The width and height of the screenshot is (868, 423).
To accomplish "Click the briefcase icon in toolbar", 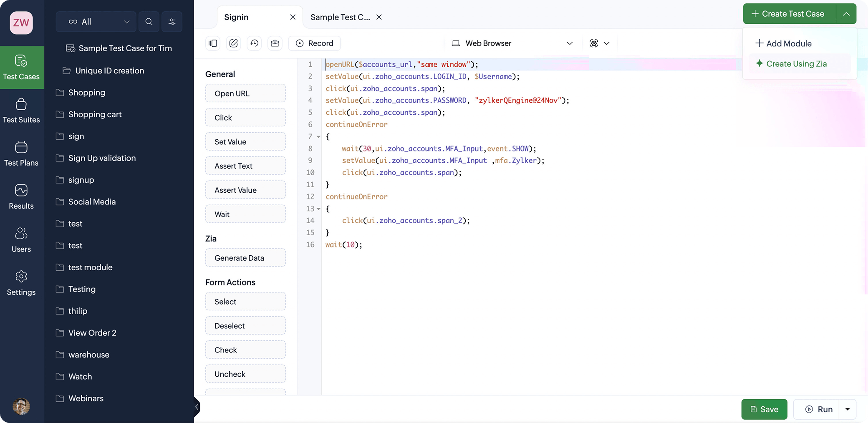I will coord(275,43).
